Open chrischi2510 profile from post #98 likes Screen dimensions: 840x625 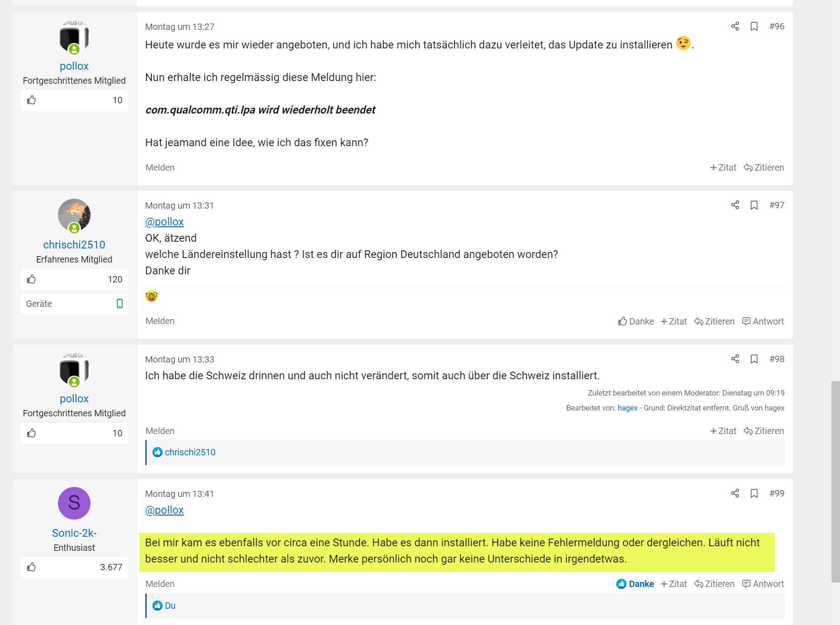[x=190, y=452]
